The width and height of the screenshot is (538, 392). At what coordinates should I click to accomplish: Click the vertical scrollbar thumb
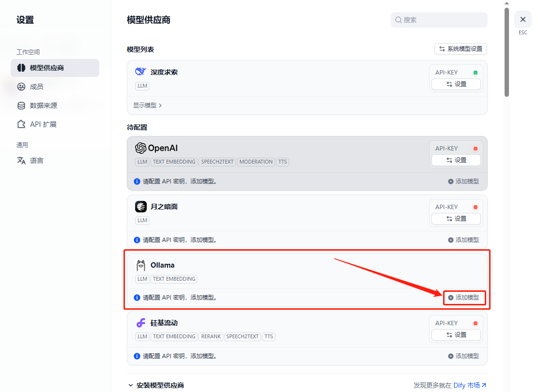[507, 52]
